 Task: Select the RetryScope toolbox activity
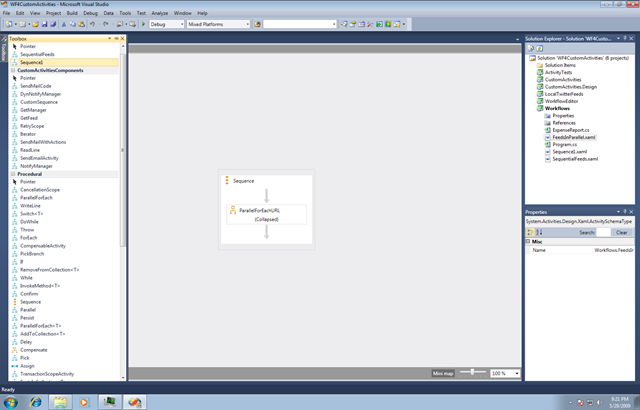pos(32,126)
